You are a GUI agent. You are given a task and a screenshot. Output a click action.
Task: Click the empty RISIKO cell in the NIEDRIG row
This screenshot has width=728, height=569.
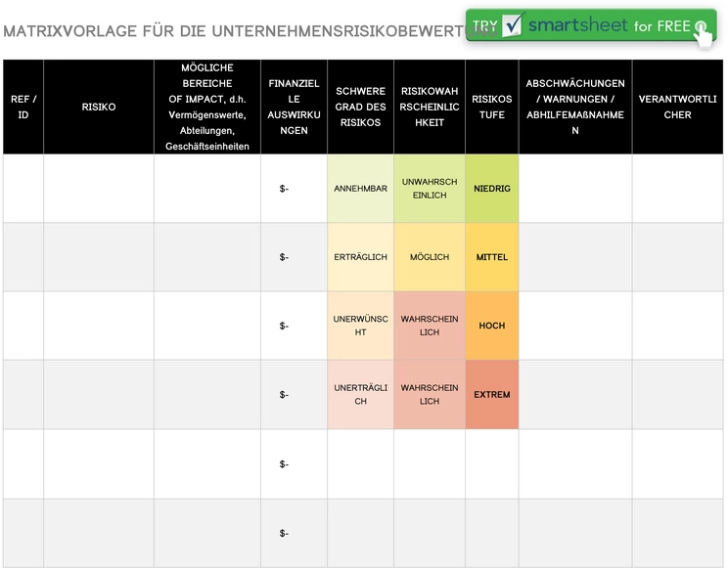click(99, 189)
